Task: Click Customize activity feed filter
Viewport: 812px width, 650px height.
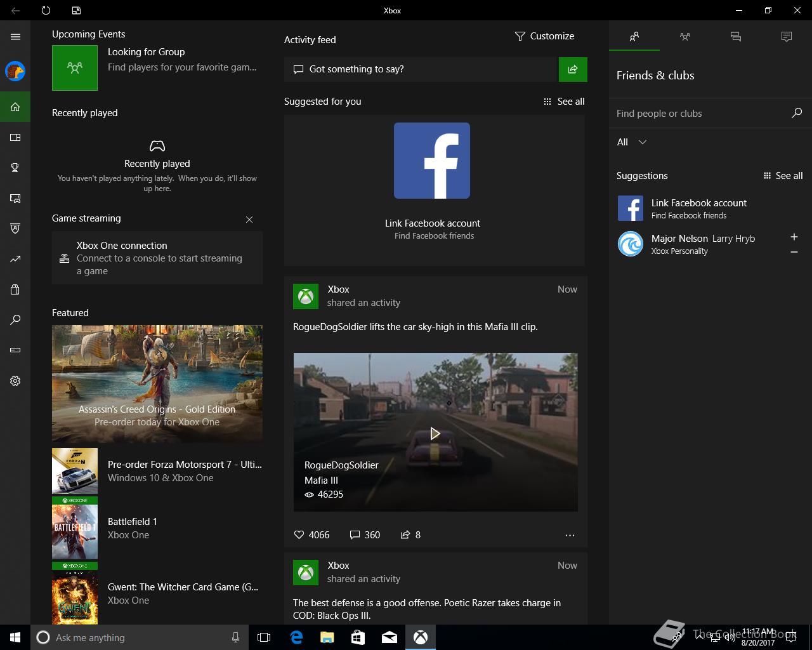Action: [544, 36]
